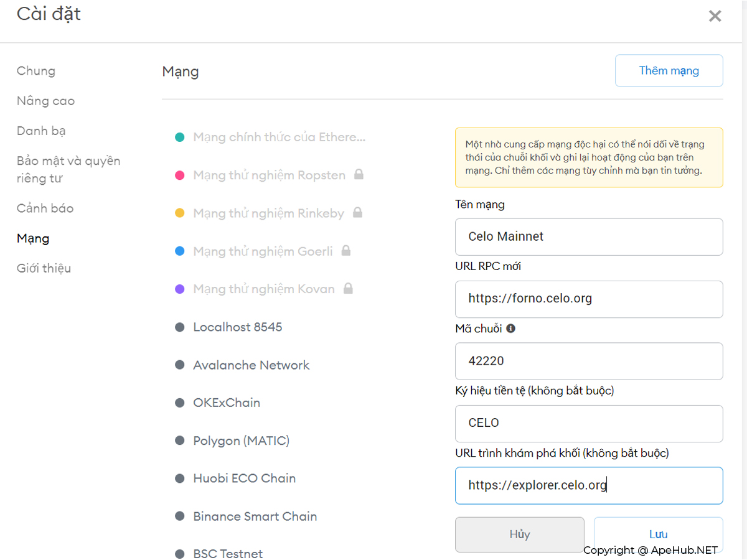Viewport: 747px width, 560px height.
Task: Click the gray dot beside Localhost 8545
Action: point(180,327)
